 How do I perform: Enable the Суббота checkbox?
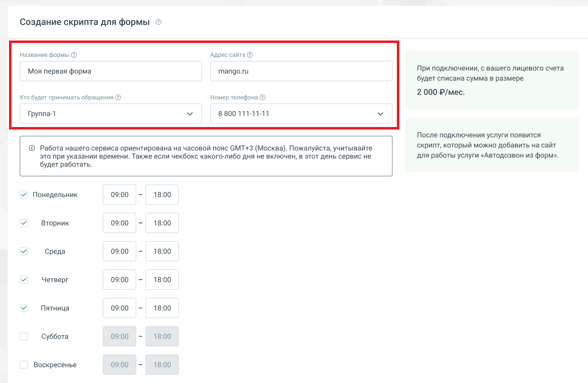tap(24, 336)
